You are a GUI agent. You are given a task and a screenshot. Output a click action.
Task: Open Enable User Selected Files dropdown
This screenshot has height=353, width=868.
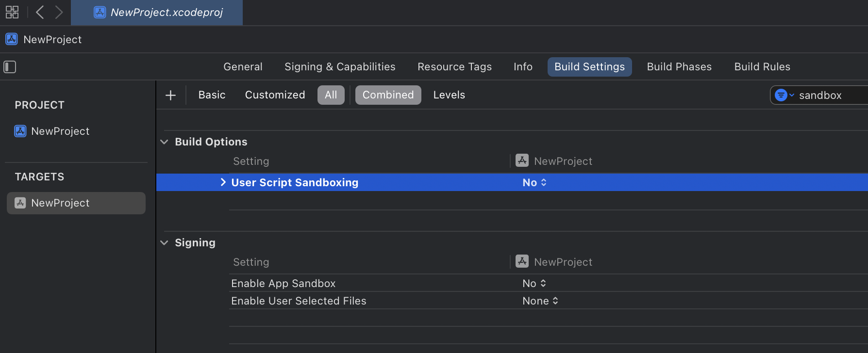tap(540, 301)
